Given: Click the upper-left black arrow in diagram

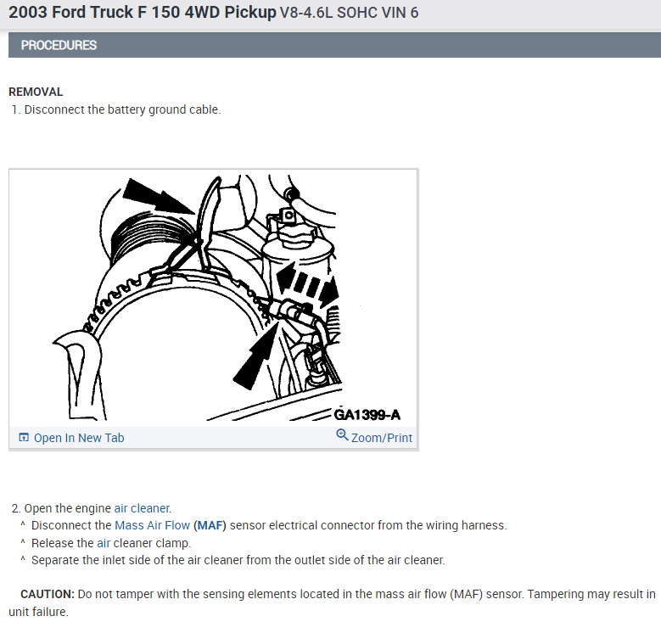Looking at the screenshot, I should coord(158,196).
